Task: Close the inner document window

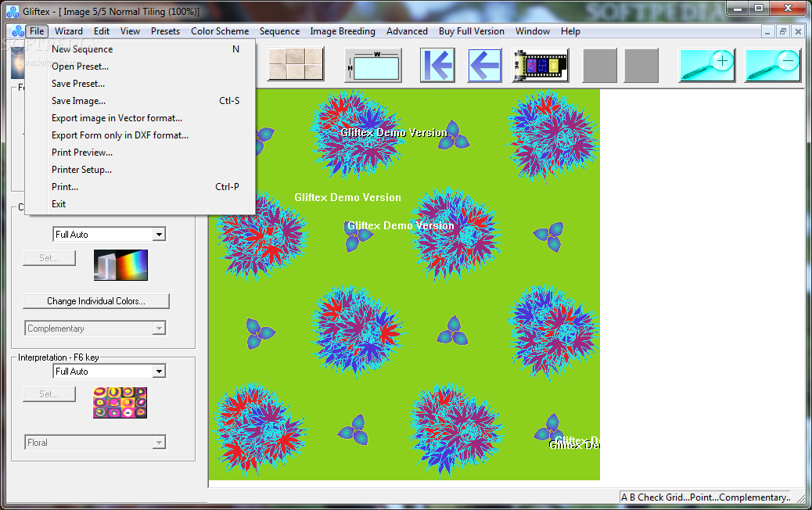Action: pyautogui.click(x=798, y=31)
